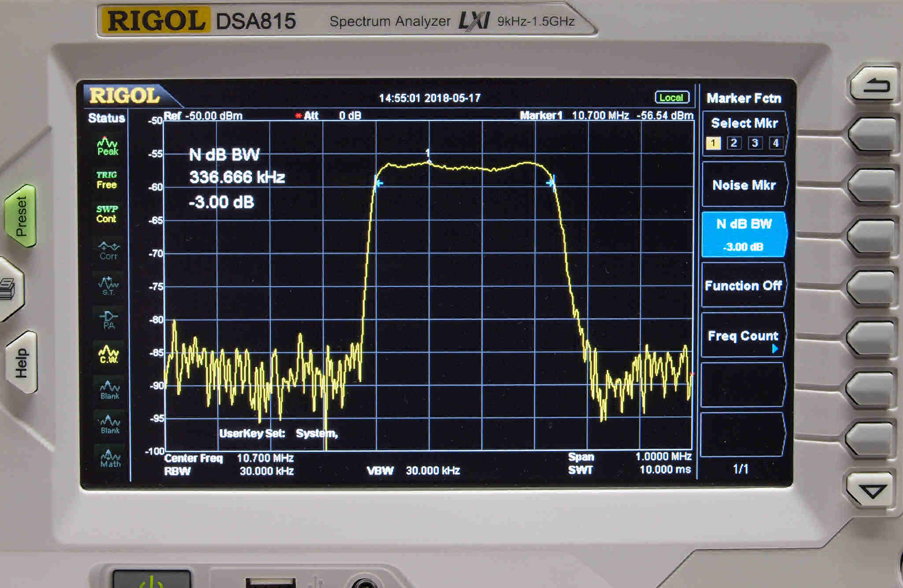Click the SWP Cont status indicator
903x588 pixels.
tap(107, 214)
